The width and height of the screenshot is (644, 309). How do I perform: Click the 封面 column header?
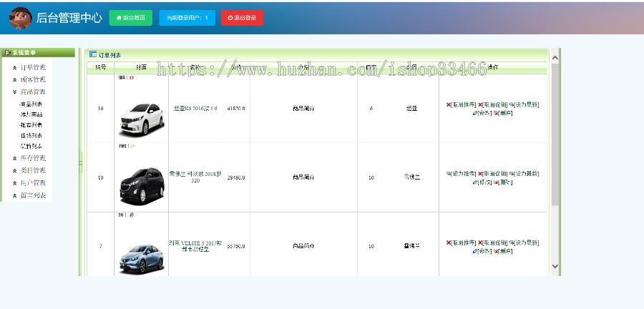pyautogui.click(x=141, y=67)
